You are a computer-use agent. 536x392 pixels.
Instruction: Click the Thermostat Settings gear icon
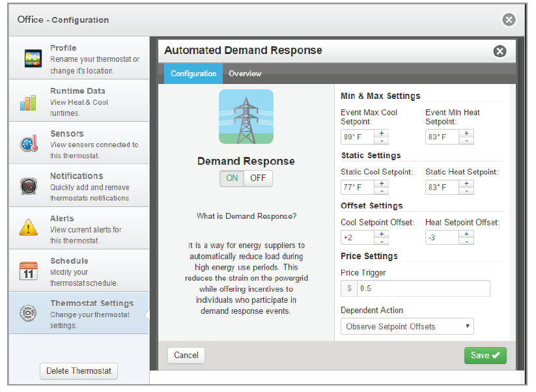point(28,313)
